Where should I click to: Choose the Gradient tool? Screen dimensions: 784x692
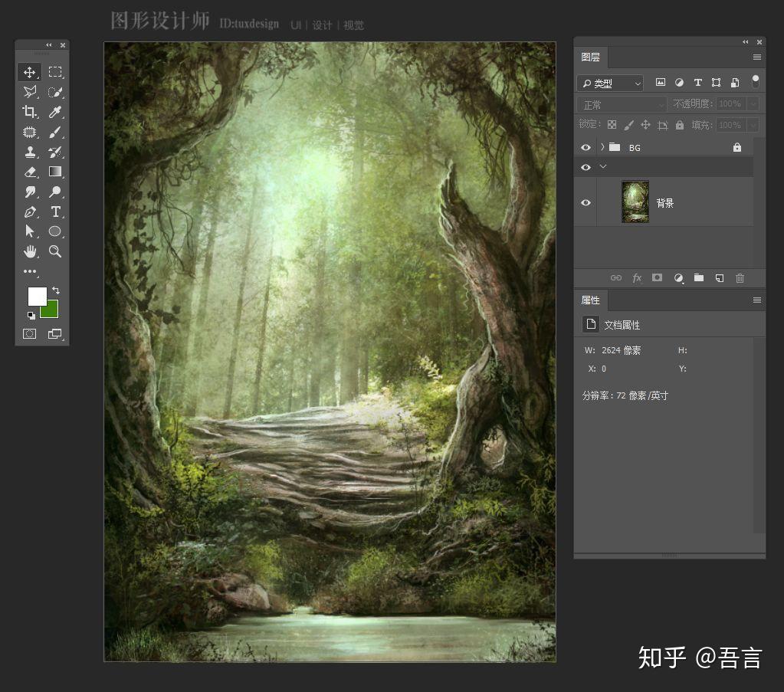[x=56, y=172]
